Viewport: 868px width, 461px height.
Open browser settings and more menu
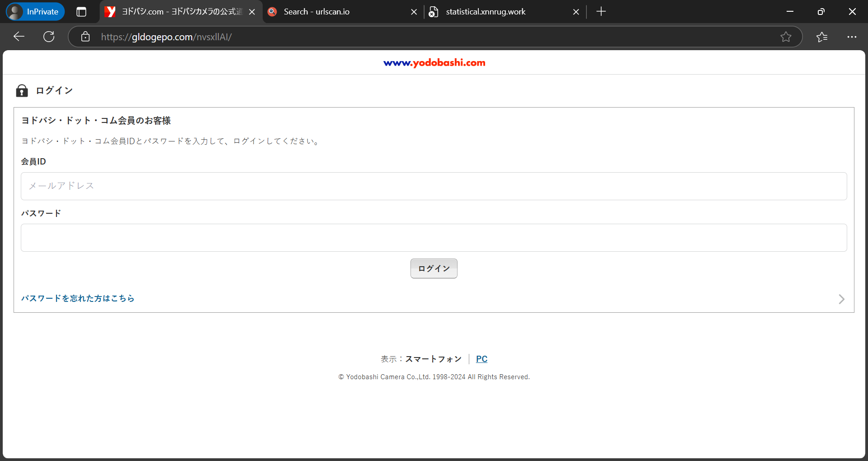click(x=852, y=37)
